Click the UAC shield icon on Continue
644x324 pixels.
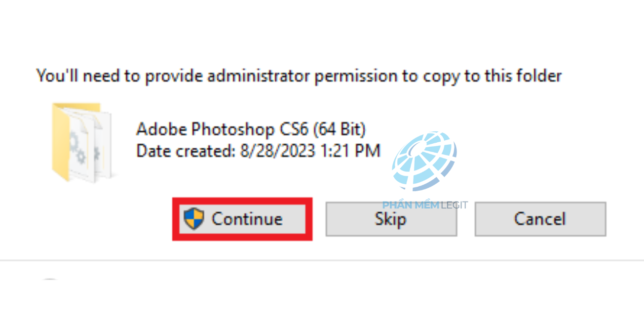(193, 218)
